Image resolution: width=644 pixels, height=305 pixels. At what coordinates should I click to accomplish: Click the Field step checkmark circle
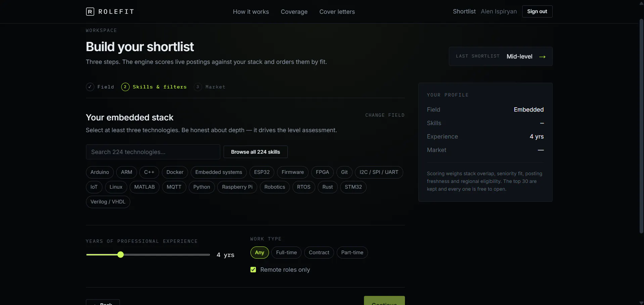[x=90, y=87]
